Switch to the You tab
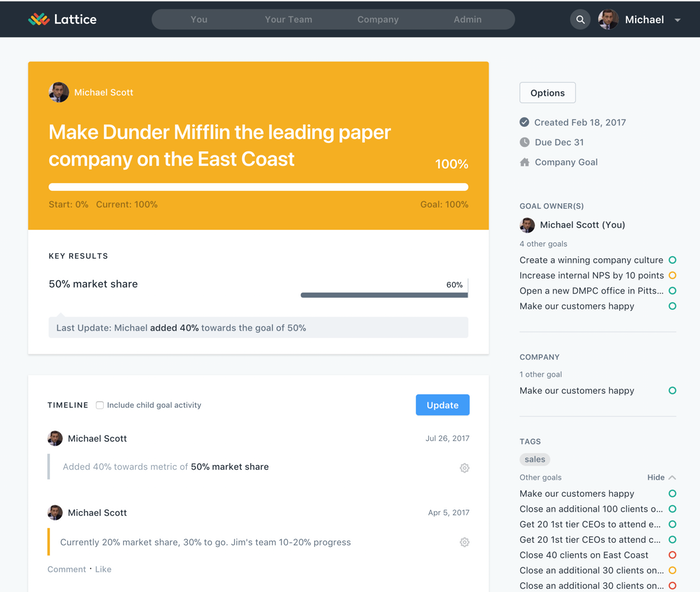The width and height of the screenshot is (700, 592). point(199,20)
